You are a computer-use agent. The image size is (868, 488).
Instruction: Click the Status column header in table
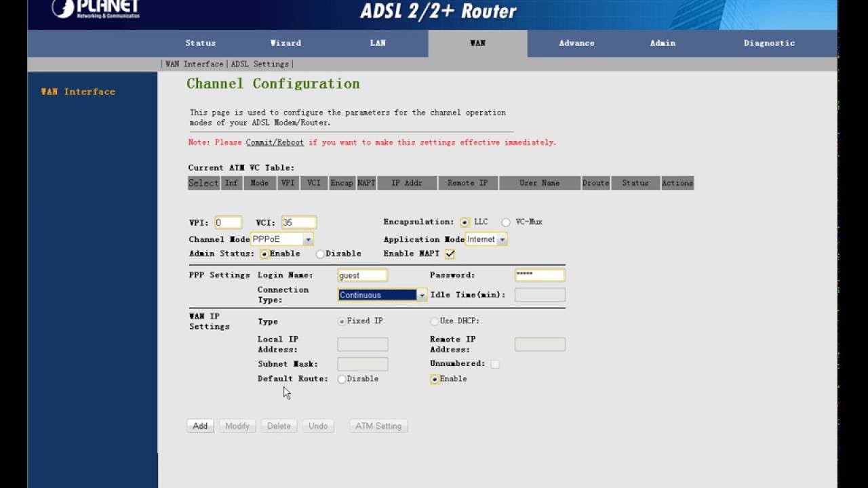point(635,183)
